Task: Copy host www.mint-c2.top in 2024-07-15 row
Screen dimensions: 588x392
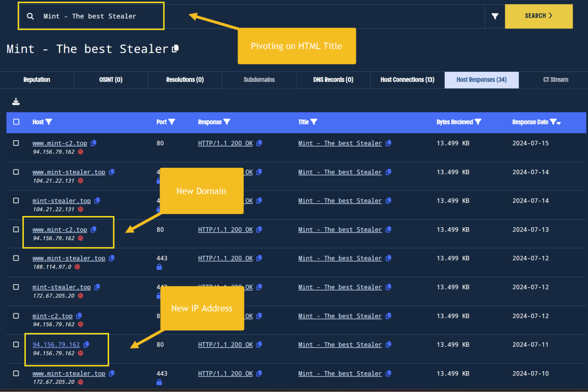Action: (94, 143)
